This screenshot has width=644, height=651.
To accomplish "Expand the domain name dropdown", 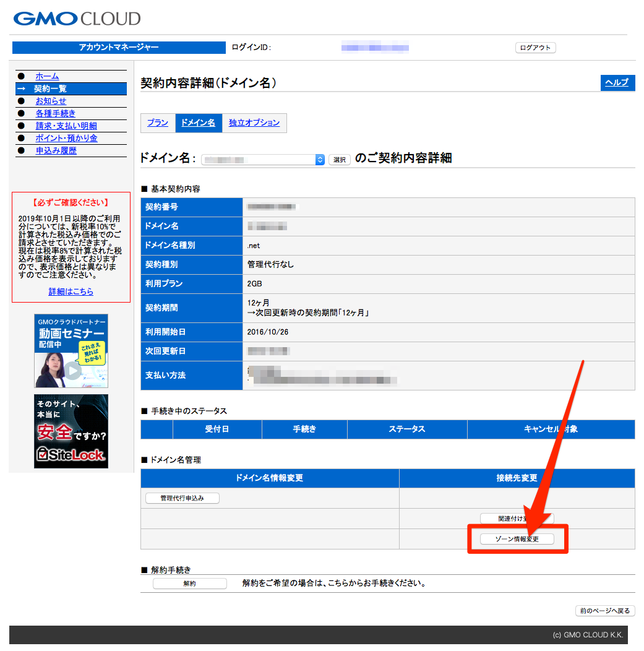I will pos(263,160).
